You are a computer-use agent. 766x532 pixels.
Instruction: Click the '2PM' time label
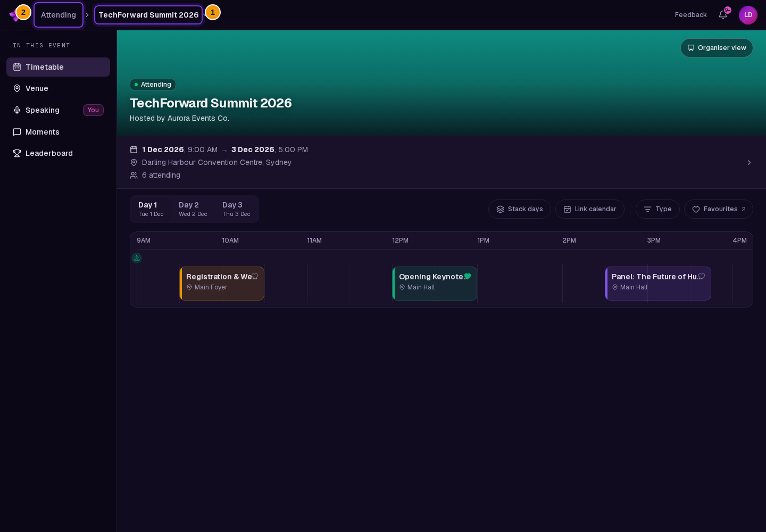(569, 240)
